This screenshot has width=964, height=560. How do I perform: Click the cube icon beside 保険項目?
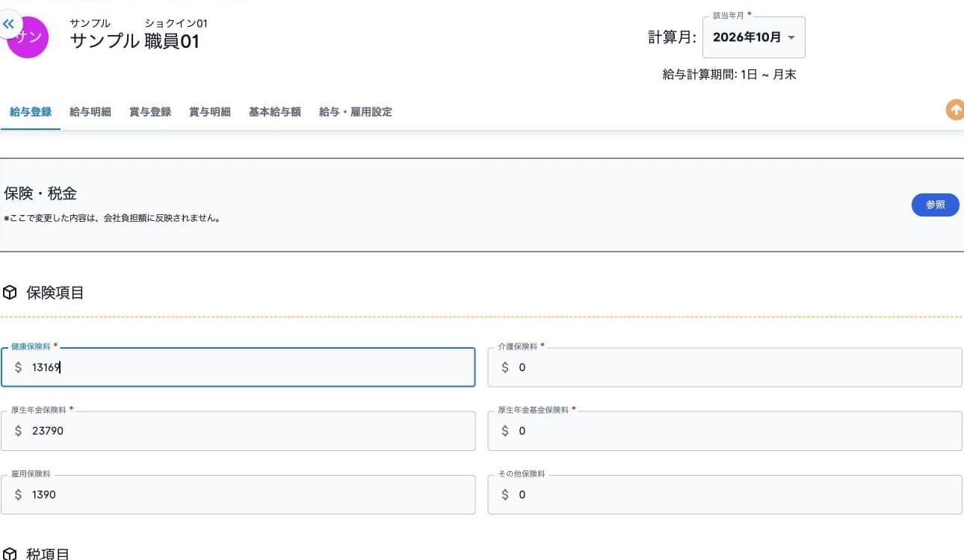click(10, 293)
